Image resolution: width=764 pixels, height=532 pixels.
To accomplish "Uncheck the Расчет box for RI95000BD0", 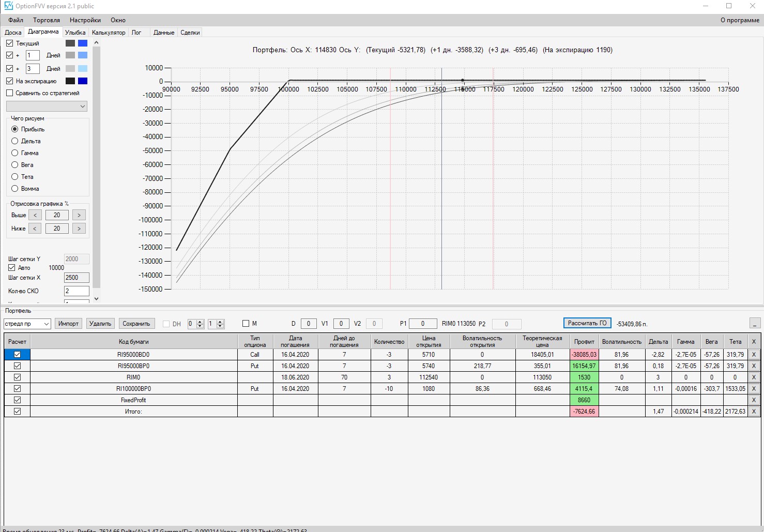I will [x=18, y=355].
